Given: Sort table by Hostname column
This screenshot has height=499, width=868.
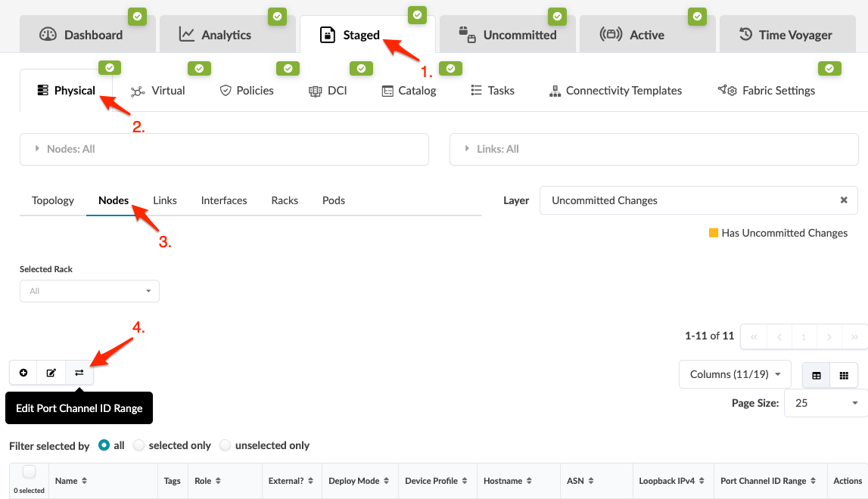Looking at the screenshot, I should [x=508, y=481].
